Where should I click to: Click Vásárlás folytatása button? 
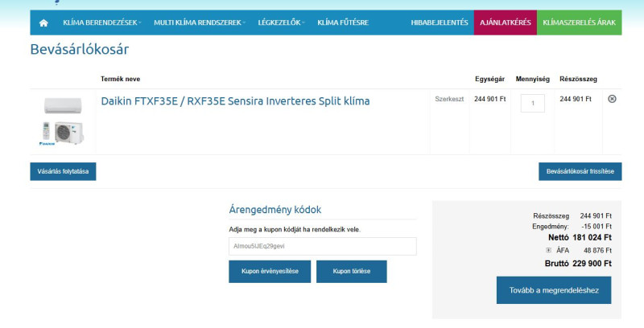(x=63, y=171)
